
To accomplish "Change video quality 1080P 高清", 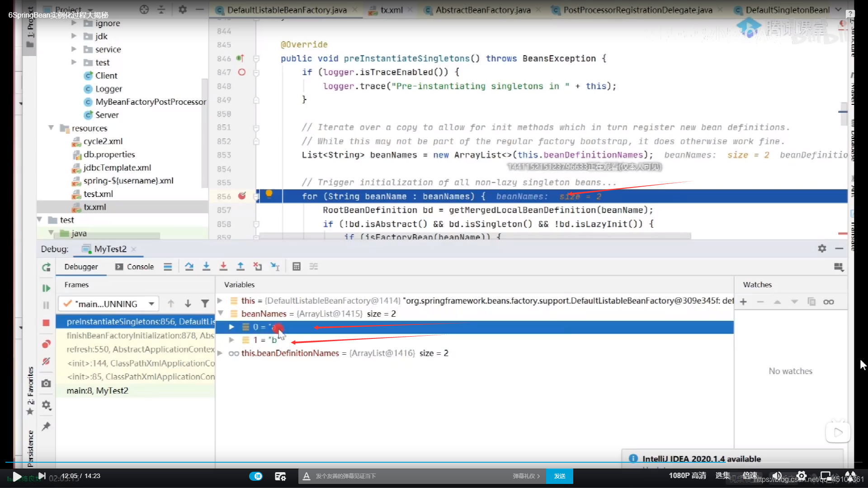I will [687, 475].
